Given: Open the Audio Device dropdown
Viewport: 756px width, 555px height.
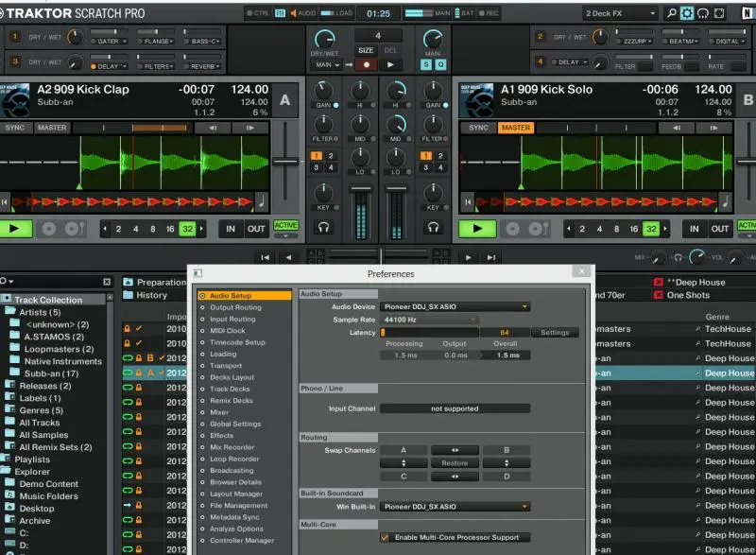Looking at the screenshot, I should point(455,306).
